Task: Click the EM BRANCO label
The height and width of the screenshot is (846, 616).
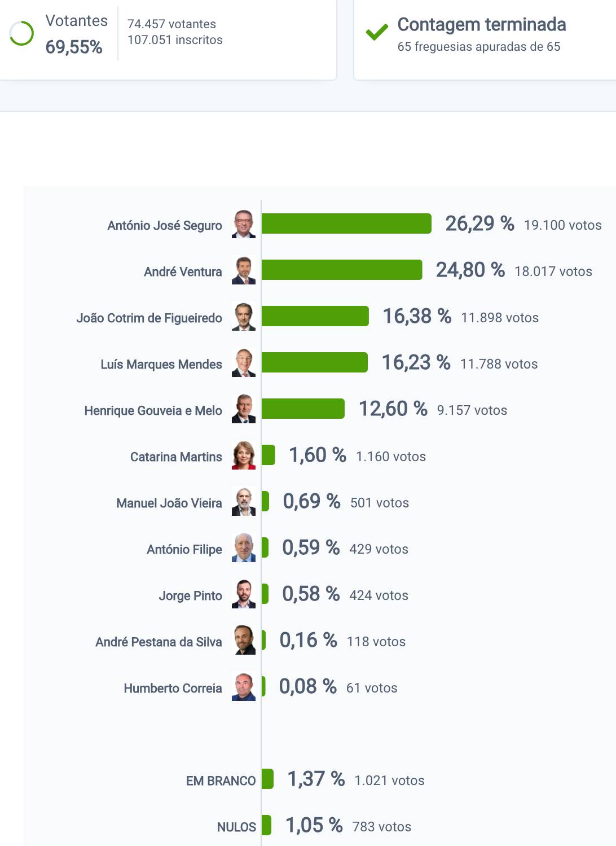Action: [221, 781]
